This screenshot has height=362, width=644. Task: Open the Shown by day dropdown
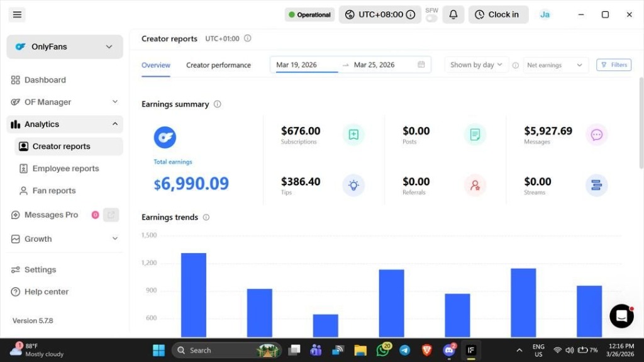click(x=477, y=65)
